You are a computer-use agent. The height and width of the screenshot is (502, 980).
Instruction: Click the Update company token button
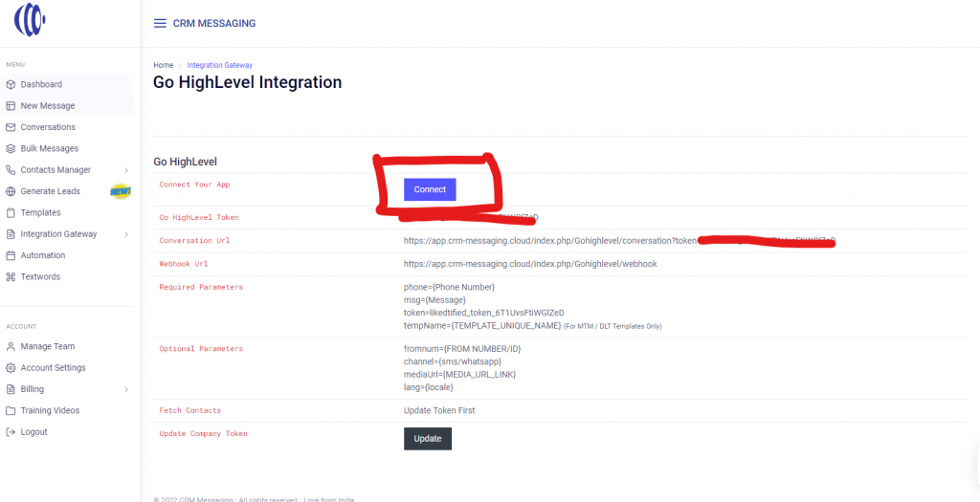(x=428, y=438)
